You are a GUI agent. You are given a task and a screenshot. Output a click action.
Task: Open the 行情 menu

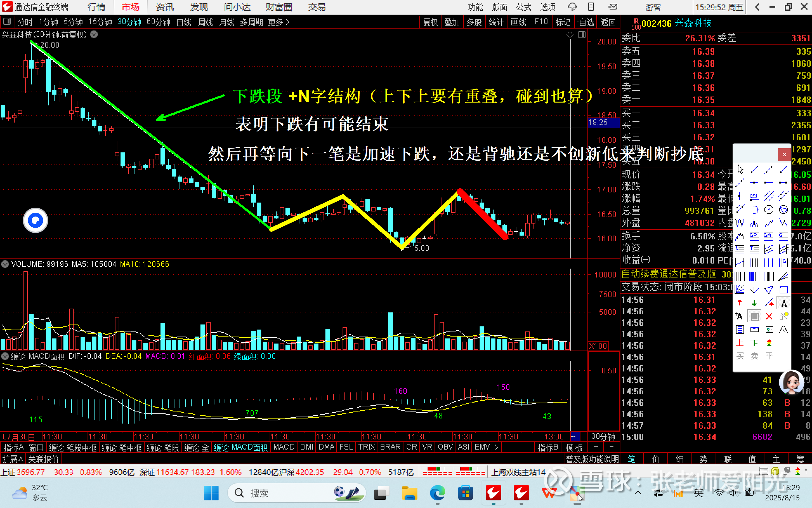coord(96,7)
